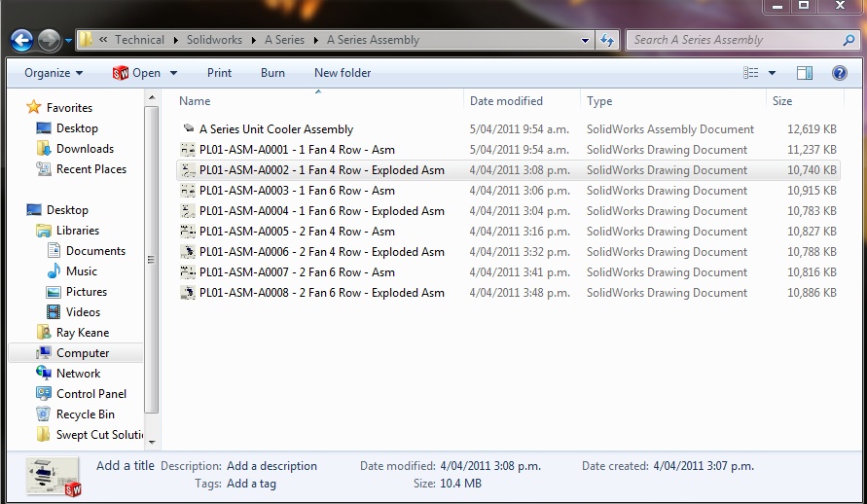Open the Pictures library
This screenshot has height=504, width=867.
78,292
